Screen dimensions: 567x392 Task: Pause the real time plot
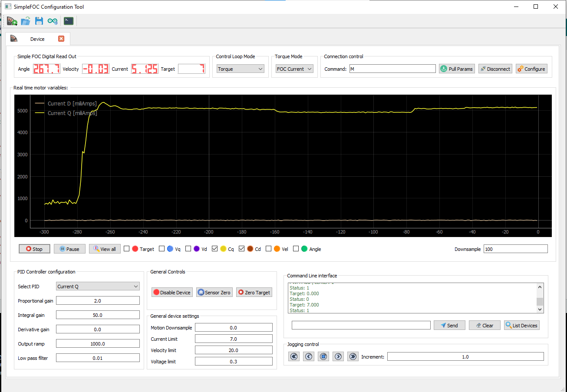click(x=69, y=249)
